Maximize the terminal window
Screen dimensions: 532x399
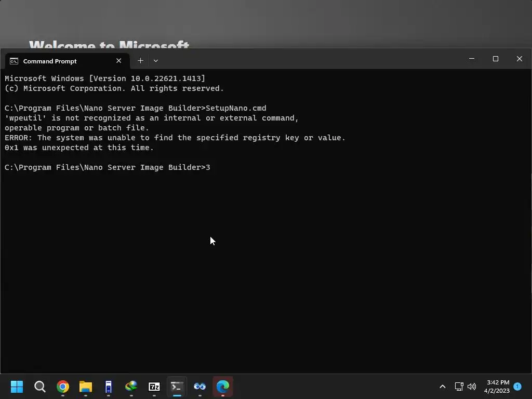click(495, 59)
